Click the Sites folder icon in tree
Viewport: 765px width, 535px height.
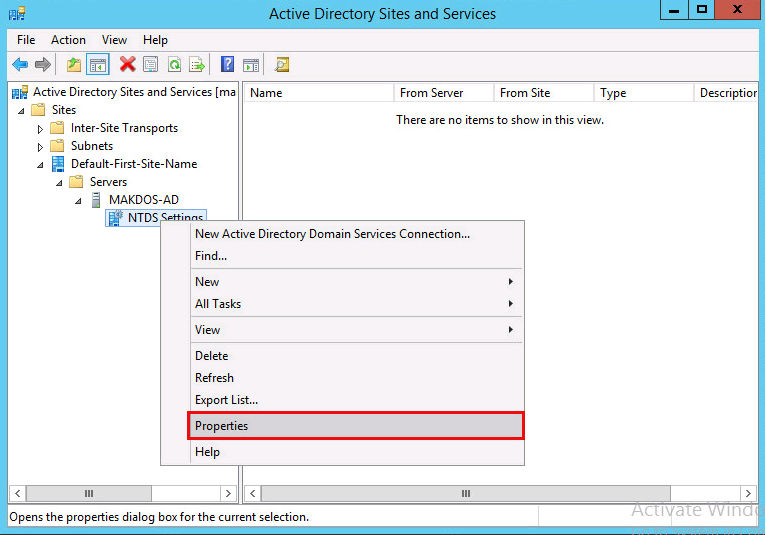38,110
